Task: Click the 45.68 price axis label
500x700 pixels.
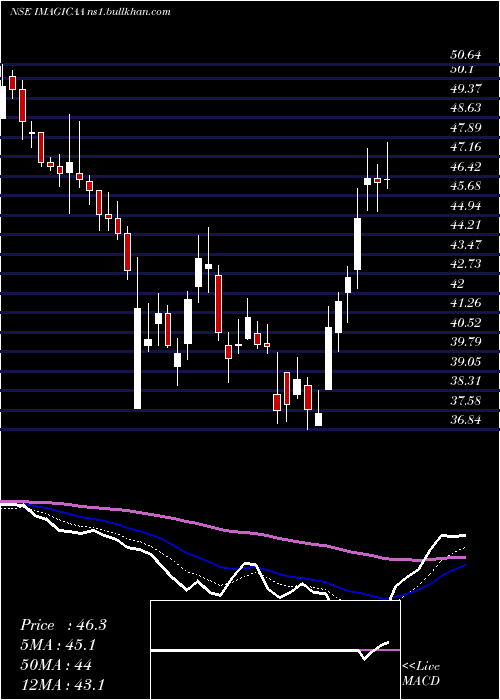Action: pyautogui.click(x=466, y=186)
